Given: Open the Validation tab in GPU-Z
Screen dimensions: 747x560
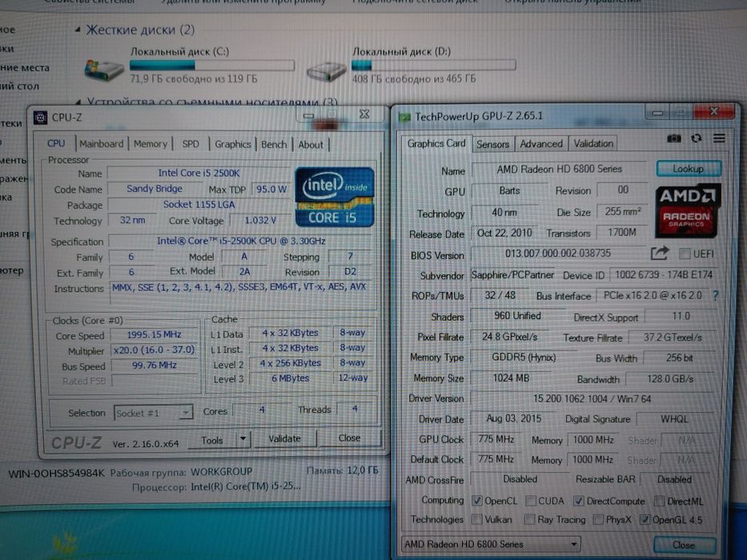Looking at the screenshot, I should point(593,143).
